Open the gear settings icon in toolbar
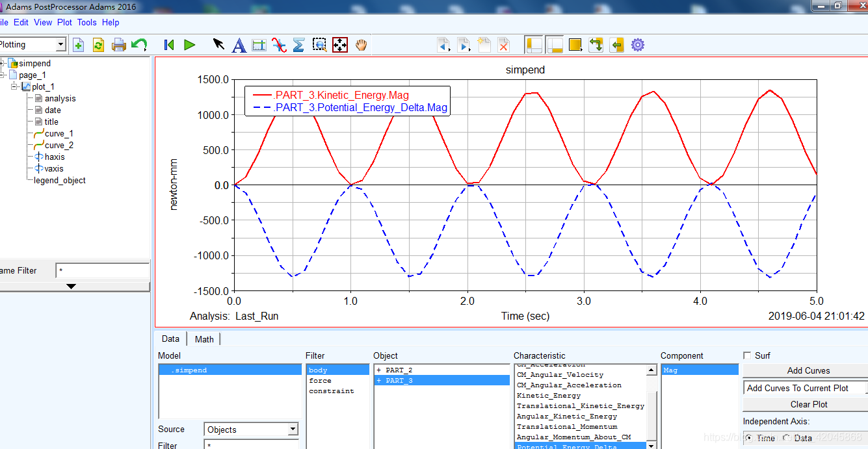 click(637, 45)
